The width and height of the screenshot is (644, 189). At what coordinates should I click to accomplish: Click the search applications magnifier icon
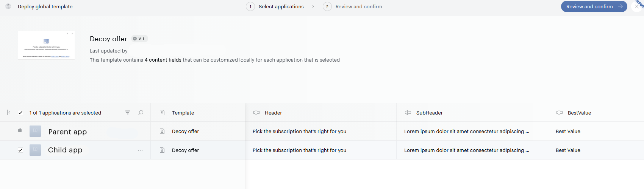141,113
